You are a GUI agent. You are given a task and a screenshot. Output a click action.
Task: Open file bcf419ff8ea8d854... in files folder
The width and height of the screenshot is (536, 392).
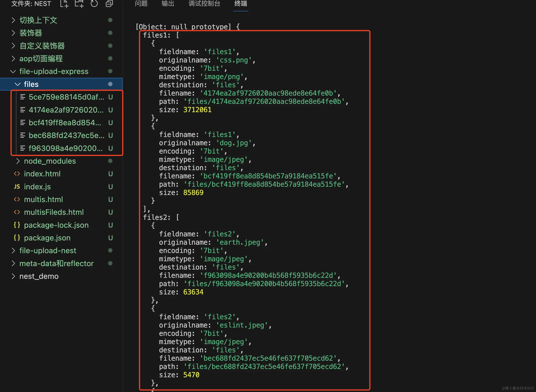(x=65, y=122)
